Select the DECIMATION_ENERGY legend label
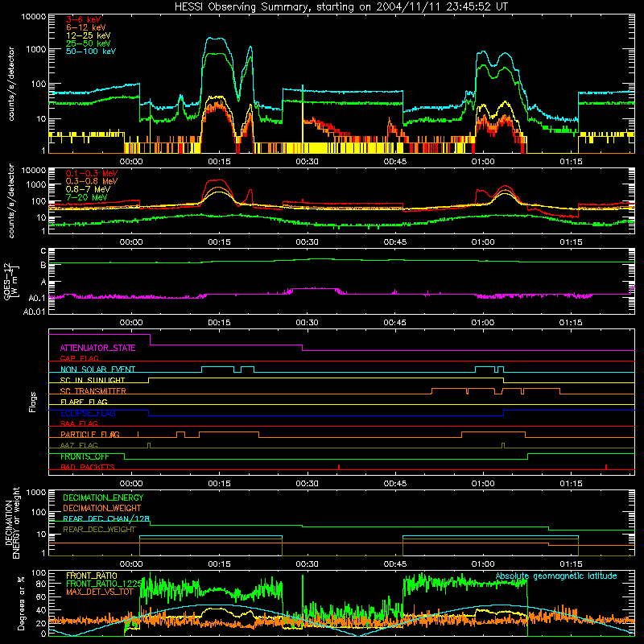This screenshot has width=644, height=644. 103,497
